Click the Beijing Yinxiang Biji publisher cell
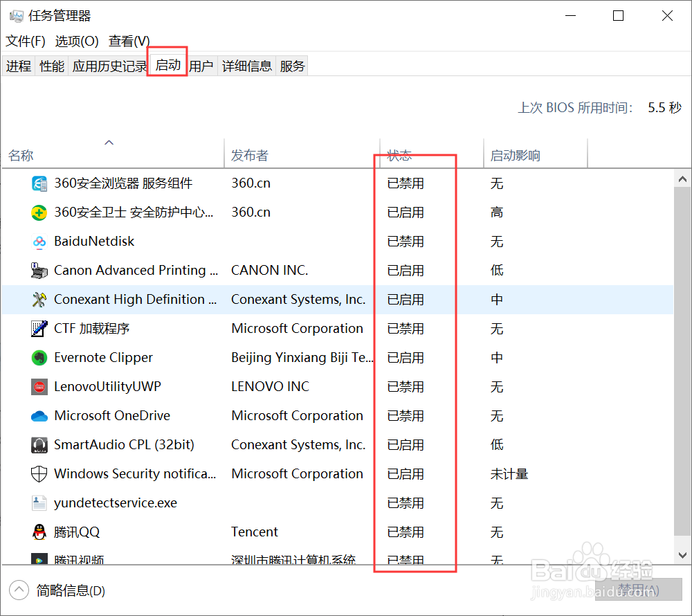Screen dimensions: 692x616 click(x=302, y=357)
